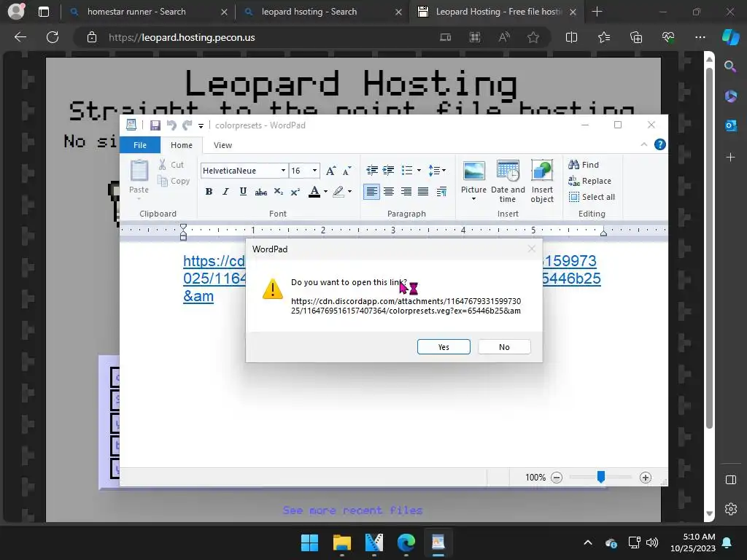Click the zoom in plus button
The width and height of the screenshot is (747, 560).
(x=645, y=477)
